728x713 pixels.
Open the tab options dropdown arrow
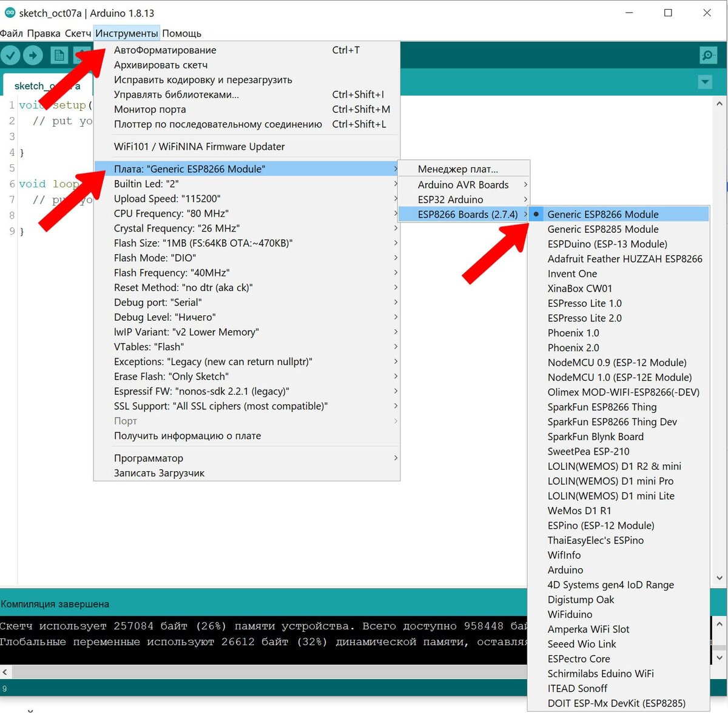[x=705, y=82]
